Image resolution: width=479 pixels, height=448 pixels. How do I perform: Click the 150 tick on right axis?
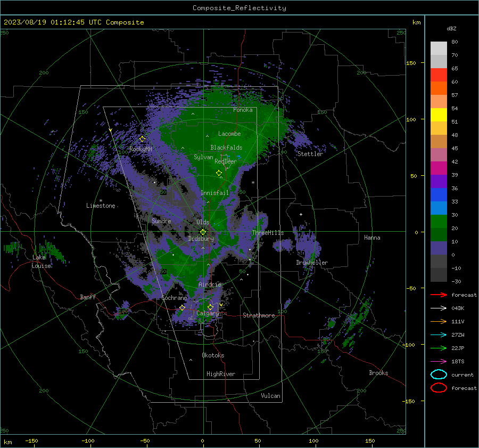411,63
